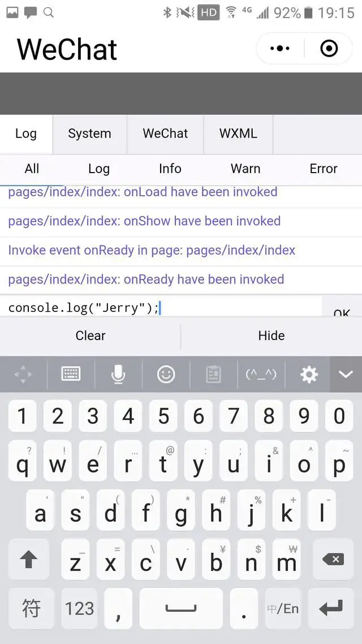362x644 pixels.
Task: Toggle Chinese/English input language key
Action: click(283, 608)
